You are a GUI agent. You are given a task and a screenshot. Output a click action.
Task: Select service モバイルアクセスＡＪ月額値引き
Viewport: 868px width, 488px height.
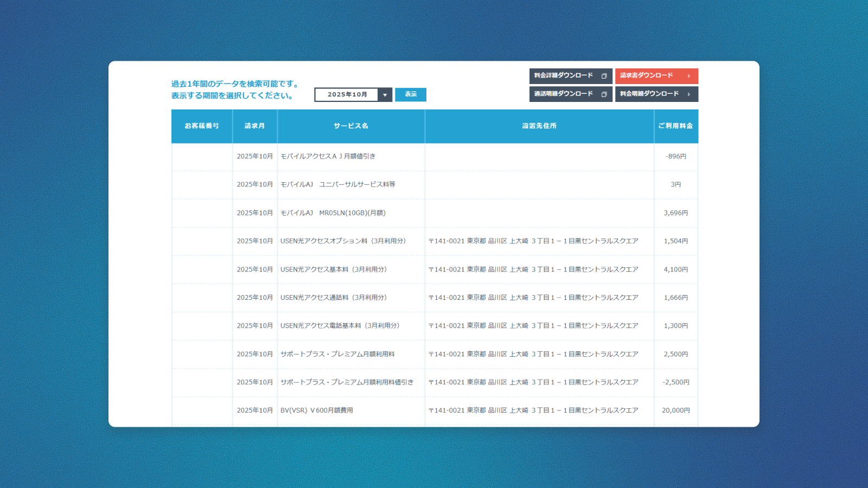click(328, 157)
